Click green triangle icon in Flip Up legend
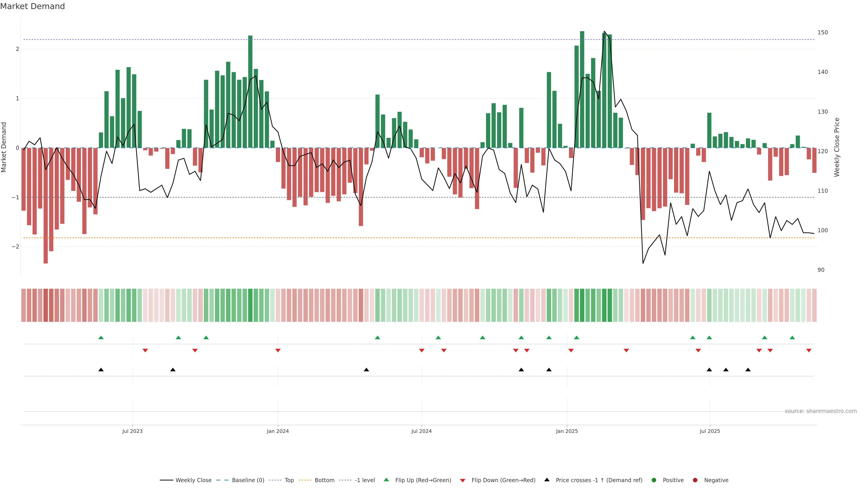The image size is (868, 488). [386, 480]
